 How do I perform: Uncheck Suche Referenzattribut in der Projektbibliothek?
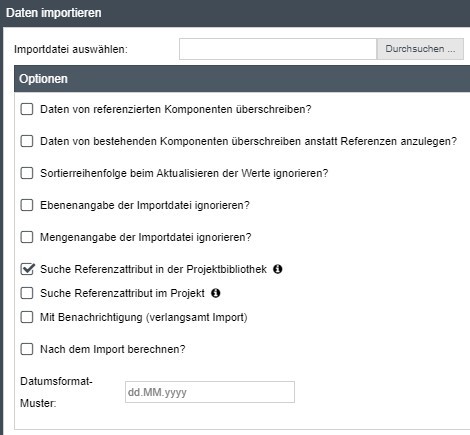tap(27, 269)
